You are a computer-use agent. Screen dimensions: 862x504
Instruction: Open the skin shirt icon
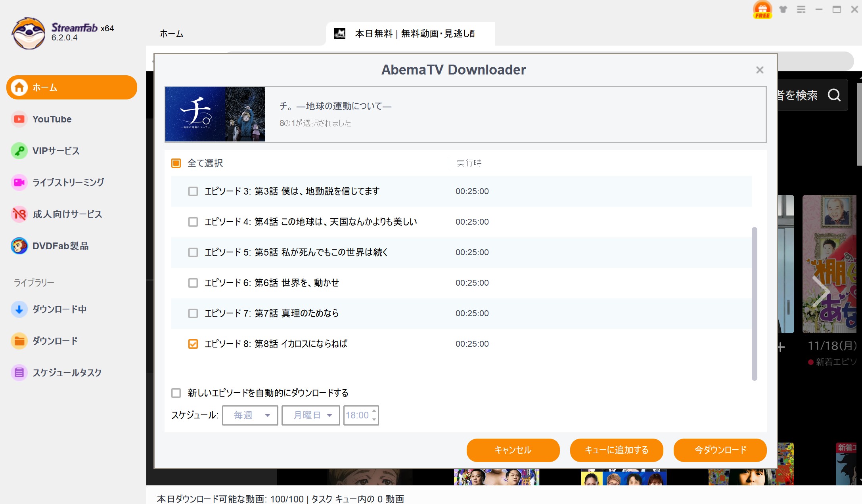[x=783, y=9]
